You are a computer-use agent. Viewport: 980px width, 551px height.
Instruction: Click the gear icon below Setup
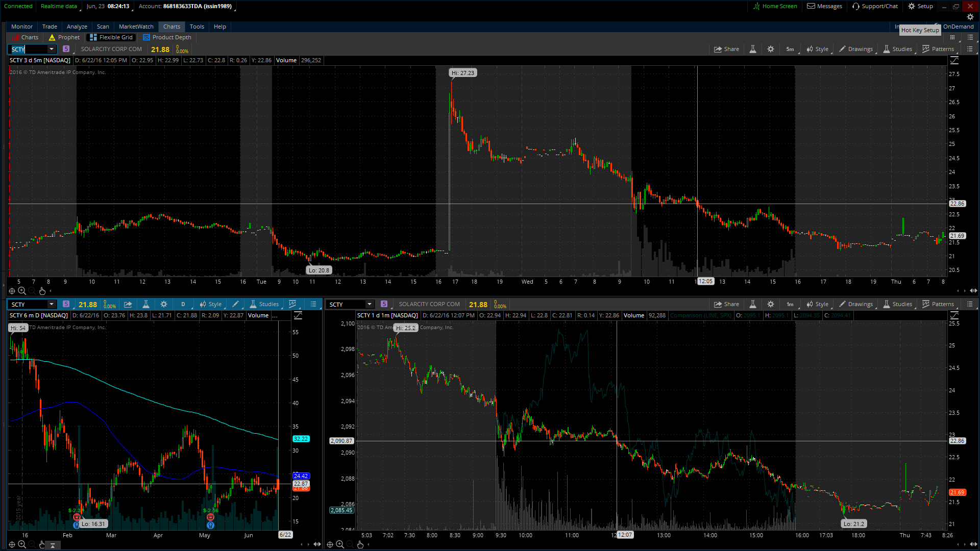point(970,17)
